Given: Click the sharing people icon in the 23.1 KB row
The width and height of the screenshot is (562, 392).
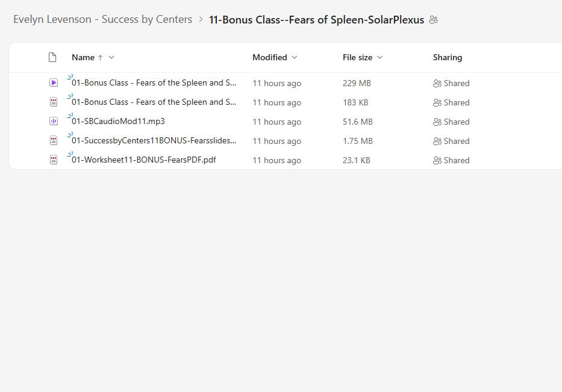Looking at the screenshot, I should click(x=437, y=161).
